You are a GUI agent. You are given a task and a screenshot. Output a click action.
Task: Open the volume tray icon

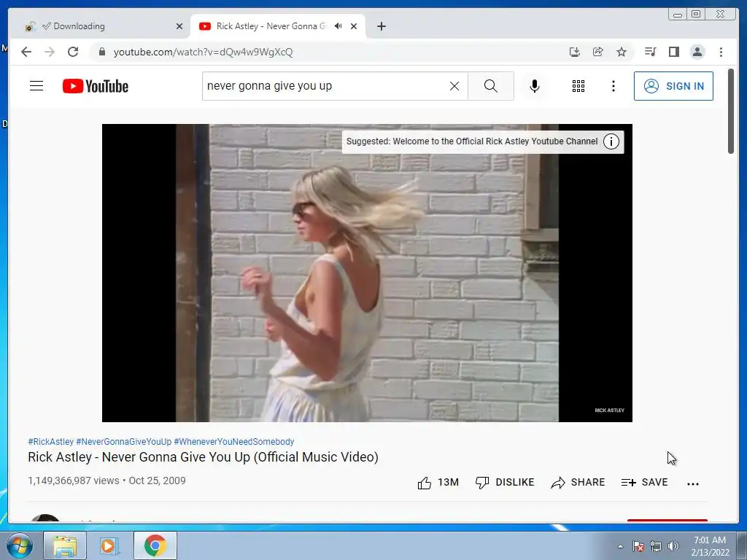pyautogui.click(x=673, y=546)
